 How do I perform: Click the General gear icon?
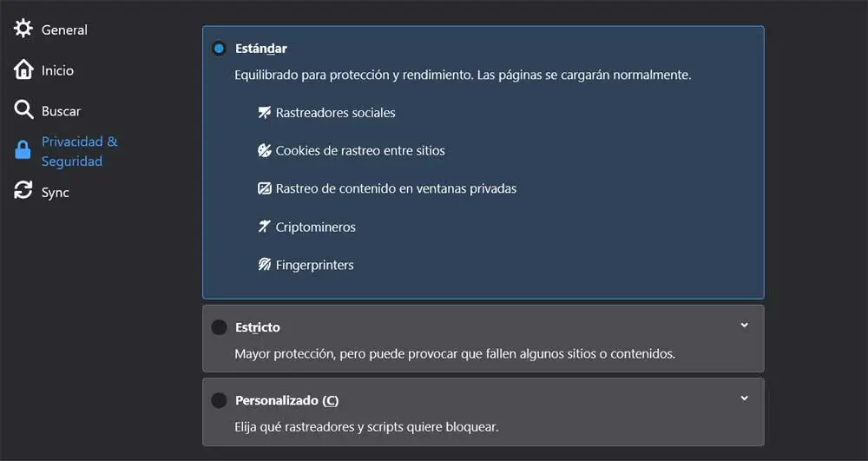23,29
